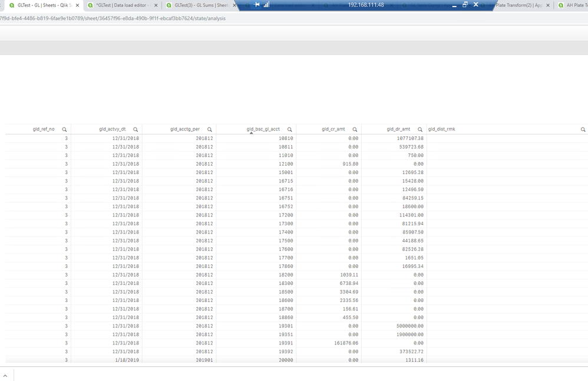Search the gld_dr_amt column

[x=420, y=130]
